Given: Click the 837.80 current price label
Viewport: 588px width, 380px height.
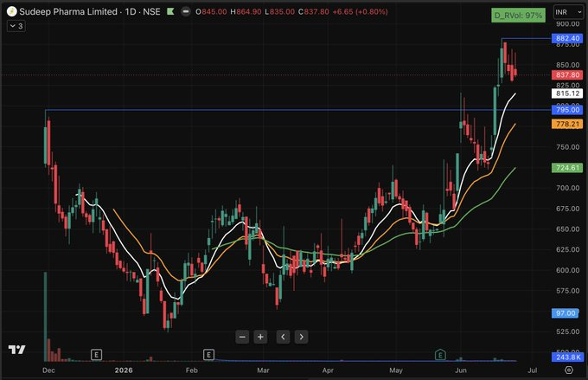Looking at the screenshot, I should [x=567, y=74].
